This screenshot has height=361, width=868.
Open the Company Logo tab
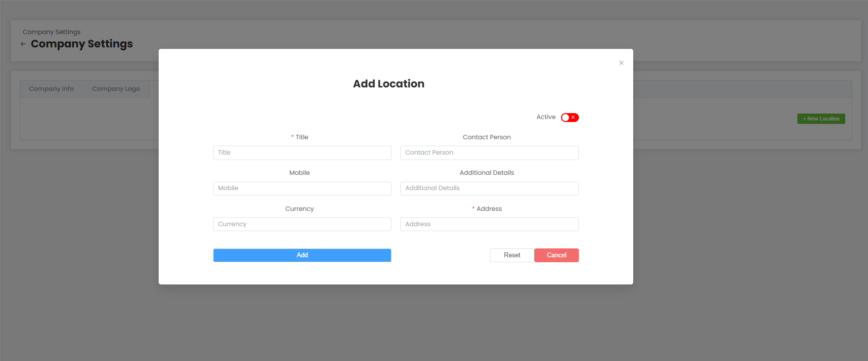click(116, 89)
